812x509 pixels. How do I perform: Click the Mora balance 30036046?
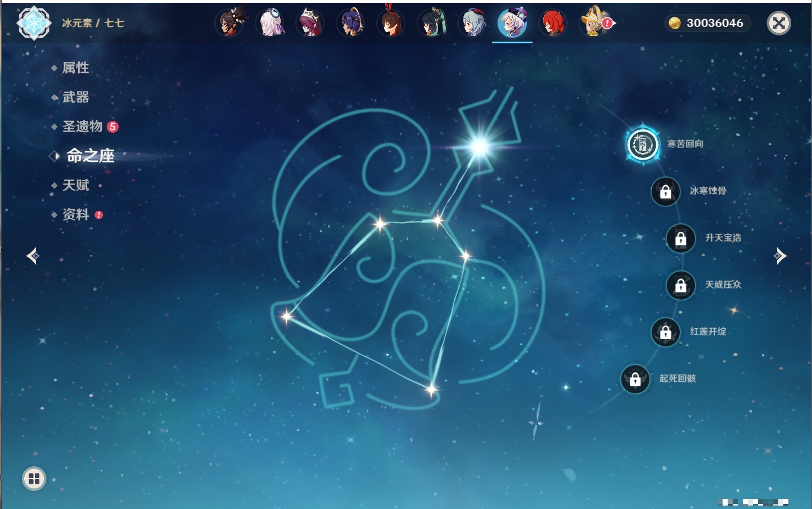coord(715,23)
